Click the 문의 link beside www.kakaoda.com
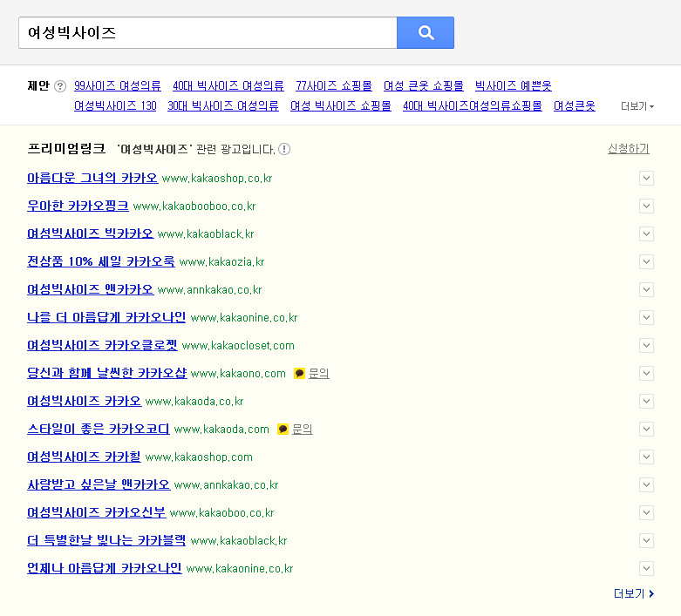681x616 pixels. pos(303,430)
